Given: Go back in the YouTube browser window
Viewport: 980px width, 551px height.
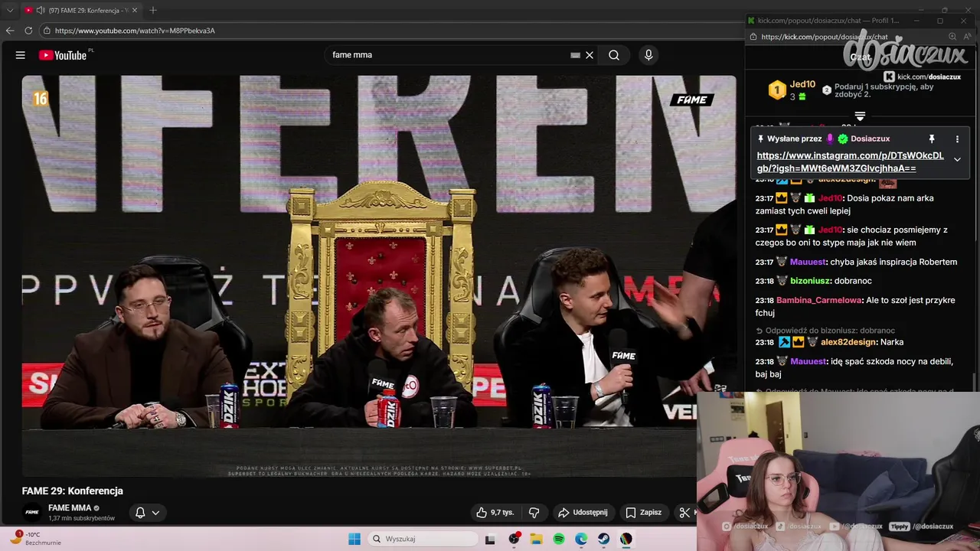Looking at the screenshot, I should click(10, 31).
